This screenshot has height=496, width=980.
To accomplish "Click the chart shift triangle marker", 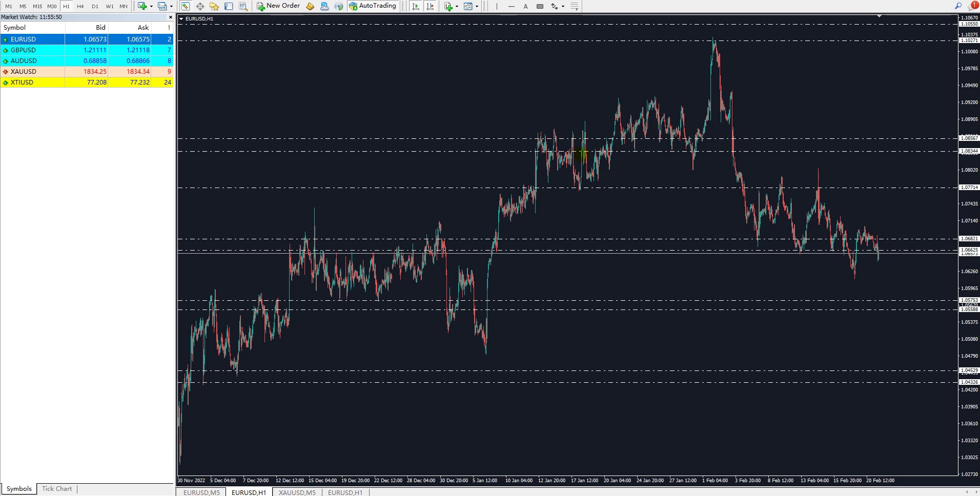I will coord(880,16).
